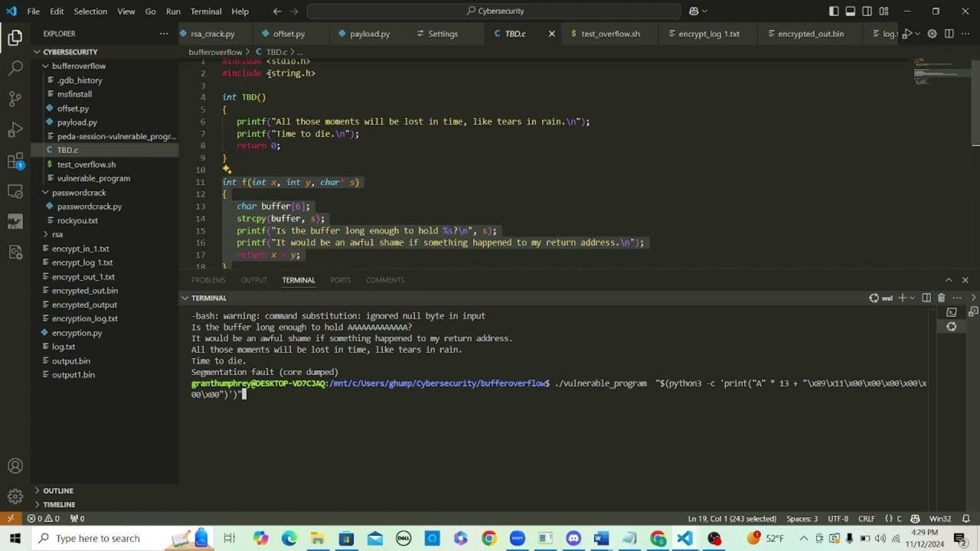Open the Extensions view
The width and height of the screenshot is (980, 551).
15,161
